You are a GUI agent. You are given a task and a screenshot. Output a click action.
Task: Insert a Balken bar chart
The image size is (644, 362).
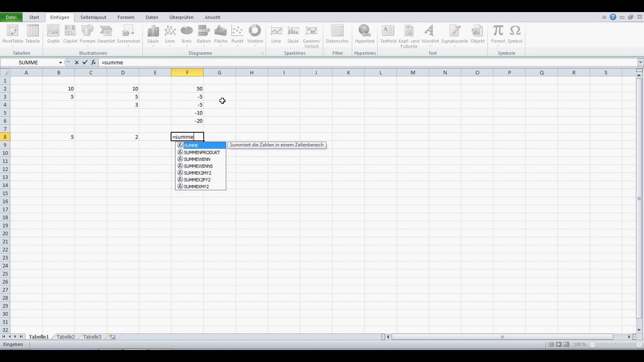tap(204, 35)
